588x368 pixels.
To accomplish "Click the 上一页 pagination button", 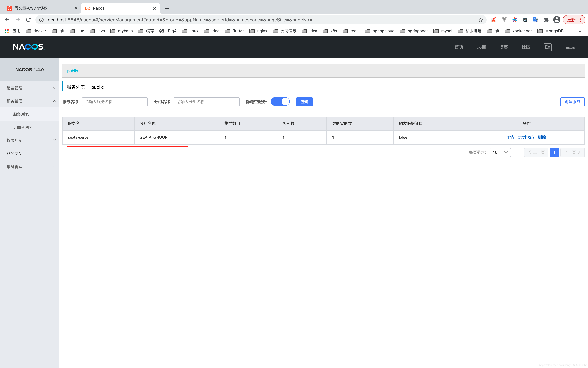I will (x=536, y=152).
